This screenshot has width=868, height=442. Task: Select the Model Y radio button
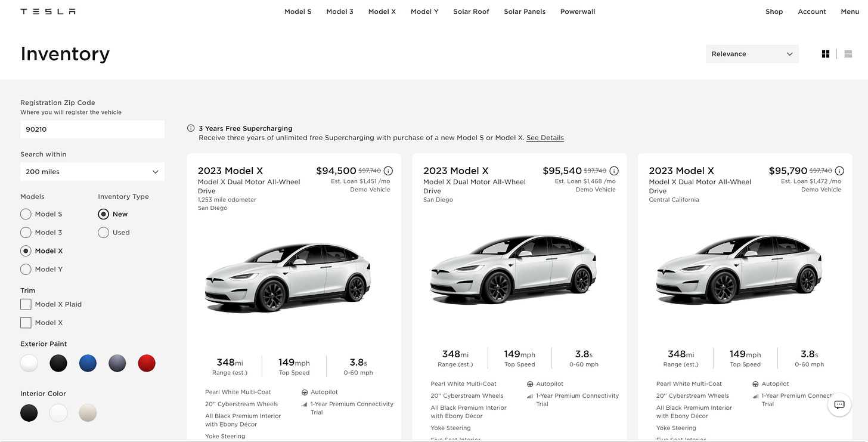(x=26, y=270)
